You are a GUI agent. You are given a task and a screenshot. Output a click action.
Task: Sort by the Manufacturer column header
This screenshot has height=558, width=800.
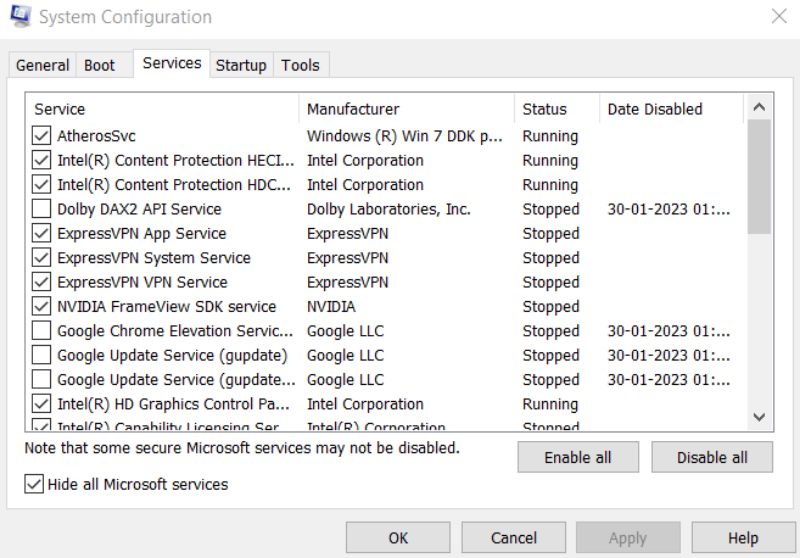(407, 109)
